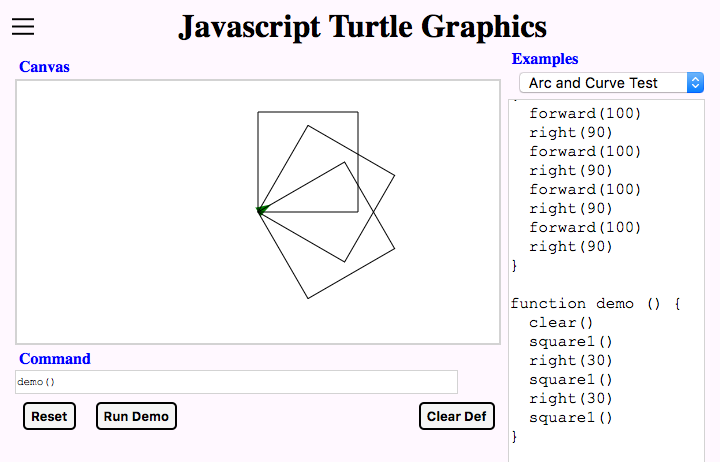
Task: Click the Reset button
Action: (49, 416)
